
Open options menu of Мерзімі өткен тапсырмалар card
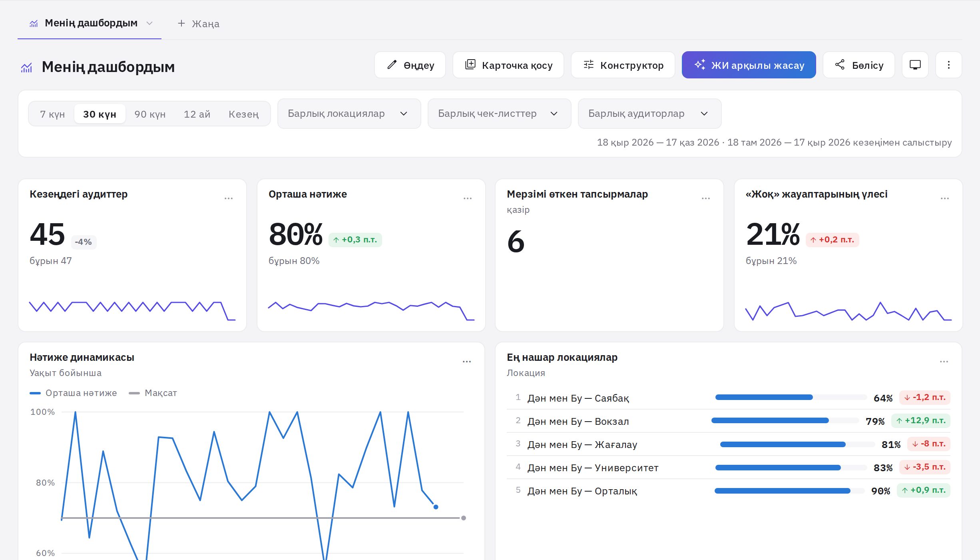(x=706, y=198)
